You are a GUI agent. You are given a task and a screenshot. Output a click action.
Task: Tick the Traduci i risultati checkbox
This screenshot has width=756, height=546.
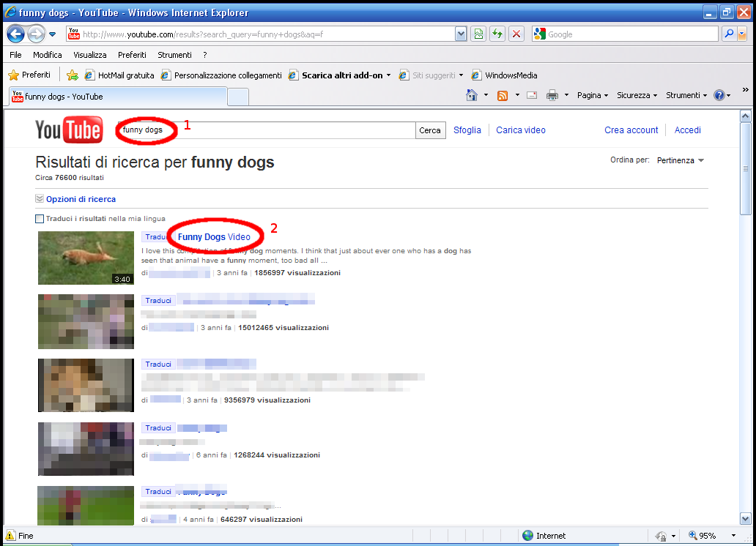point(40,219)
